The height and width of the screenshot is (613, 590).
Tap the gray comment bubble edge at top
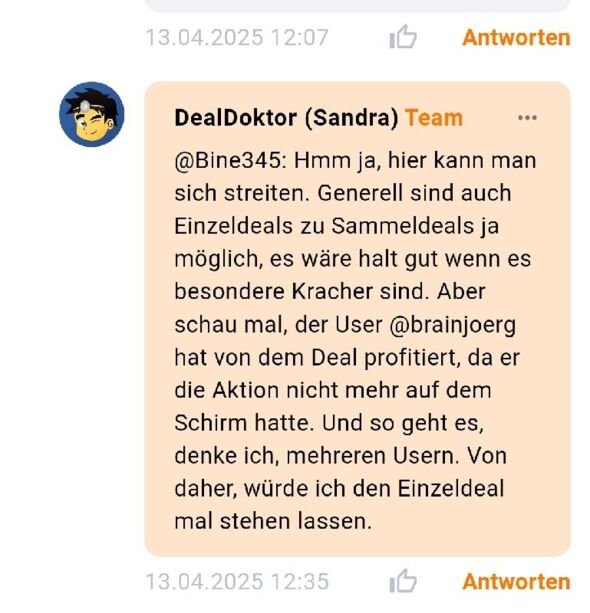point(357,5)
